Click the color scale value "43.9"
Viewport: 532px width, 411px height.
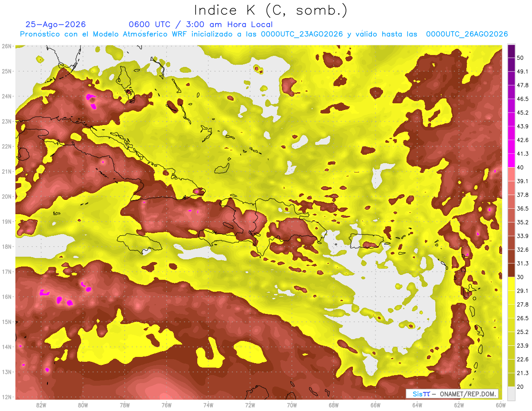pyautogui.click(x=523, y=126)
